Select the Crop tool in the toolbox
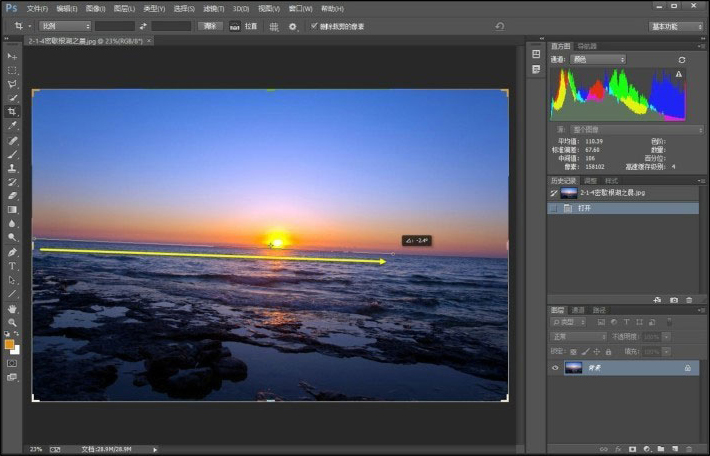Screen dimensions: 710x456 (12, 112)
